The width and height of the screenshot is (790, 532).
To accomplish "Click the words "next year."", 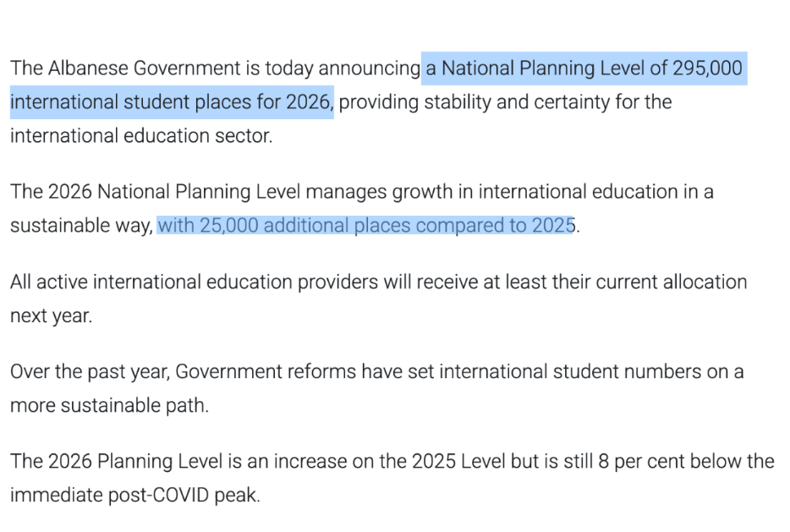I will [x=50, y=315].
